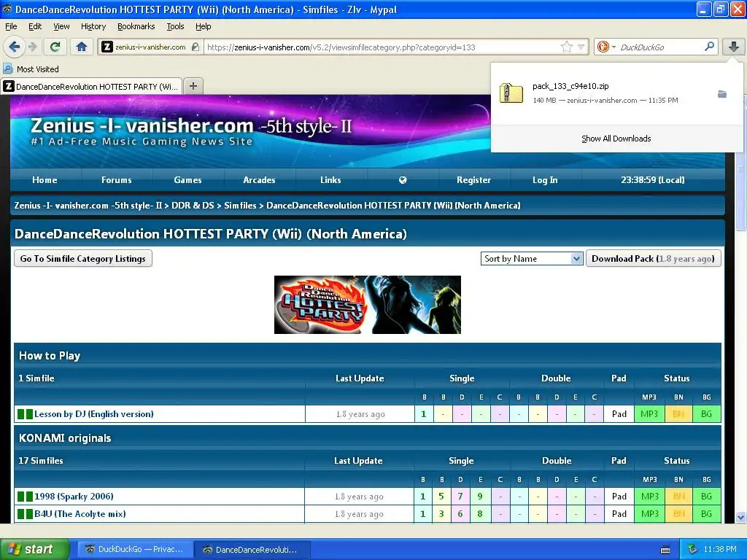Viewport: 747px width, 560px height.
Task: Click the Zenius -I- vanisher.com breadcrumb home link
Action: [88, 206]
